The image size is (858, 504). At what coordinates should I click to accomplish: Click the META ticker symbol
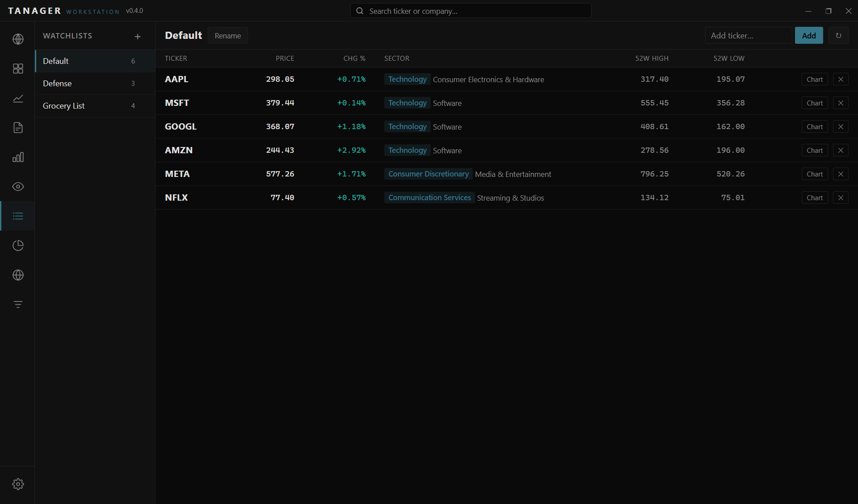pyautogui.click(x=177, y=174)
